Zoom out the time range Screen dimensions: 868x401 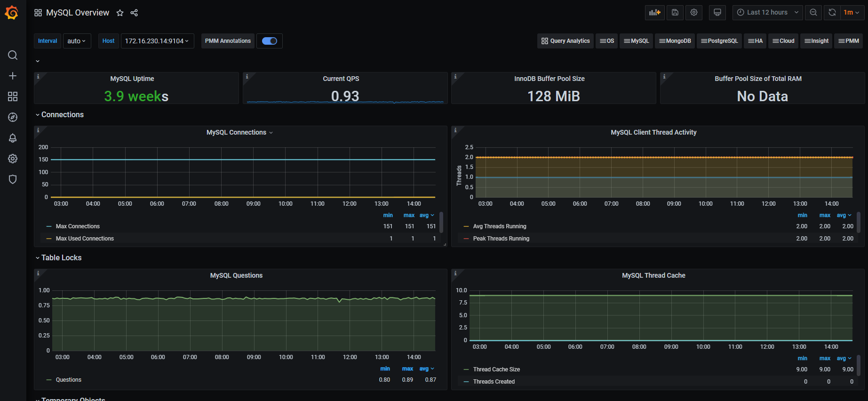pyautogui.click(x=813, y=13)
